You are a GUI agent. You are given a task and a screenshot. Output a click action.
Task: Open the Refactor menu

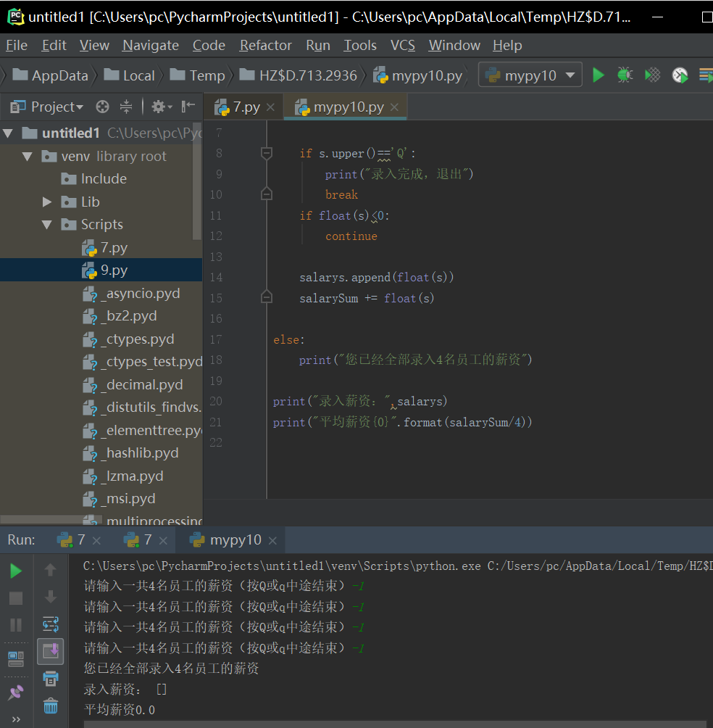[265, 46]
